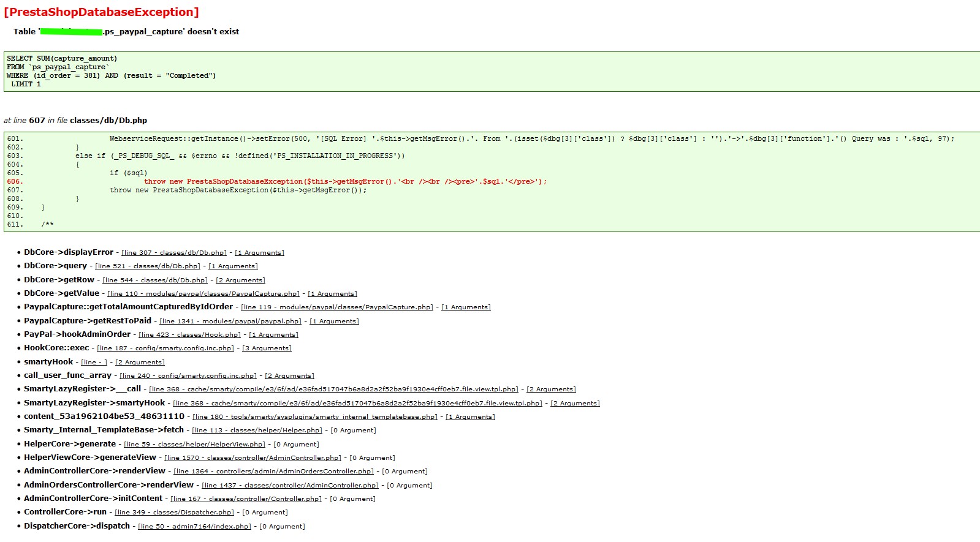Expand '1 Arguments' for DbCore->displayError
The height and width of the screenshot is (542, 980).
tap(259, 253)
